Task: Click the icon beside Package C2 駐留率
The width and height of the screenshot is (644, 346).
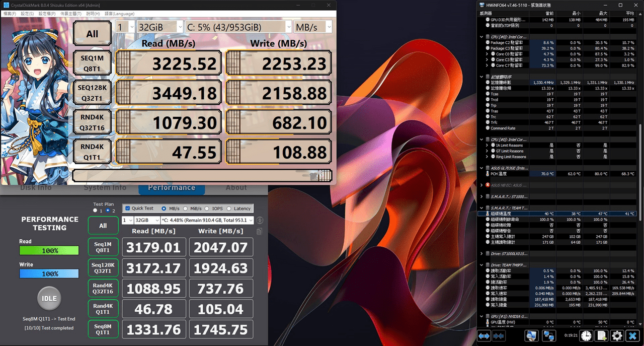Action: coord(488,42)
